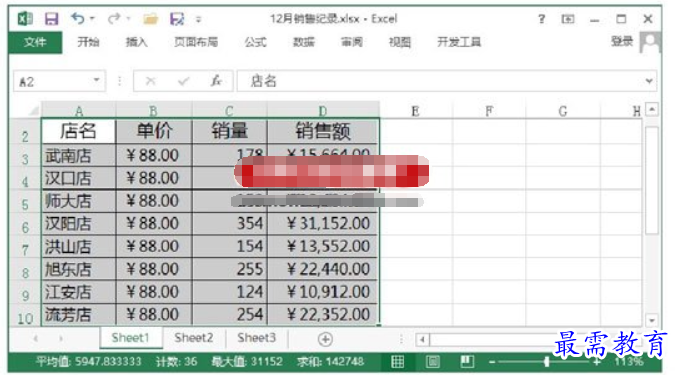
Task: Switch to the 开发工具 Developer tab
Action: 459,42
